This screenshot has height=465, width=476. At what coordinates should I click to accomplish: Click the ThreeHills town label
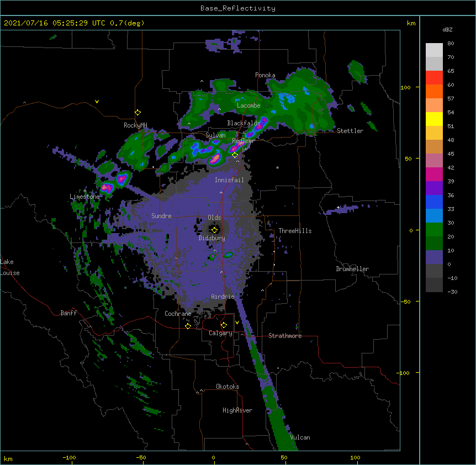click(295, 231)
